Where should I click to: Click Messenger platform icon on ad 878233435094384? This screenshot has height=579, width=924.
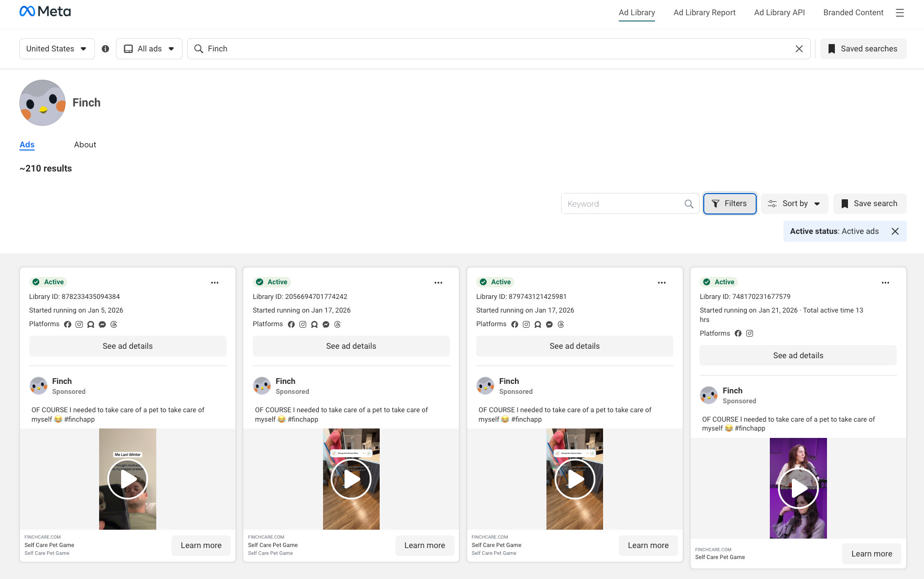102,325
